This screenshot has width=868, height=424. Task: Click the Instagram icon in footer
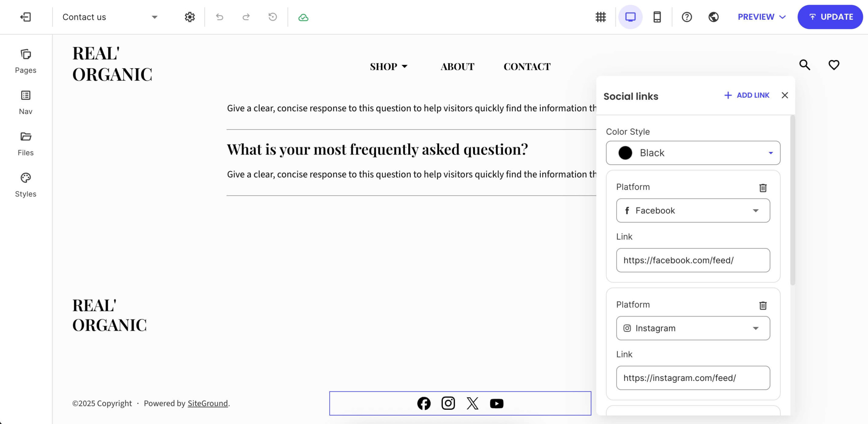pos(448,403)
